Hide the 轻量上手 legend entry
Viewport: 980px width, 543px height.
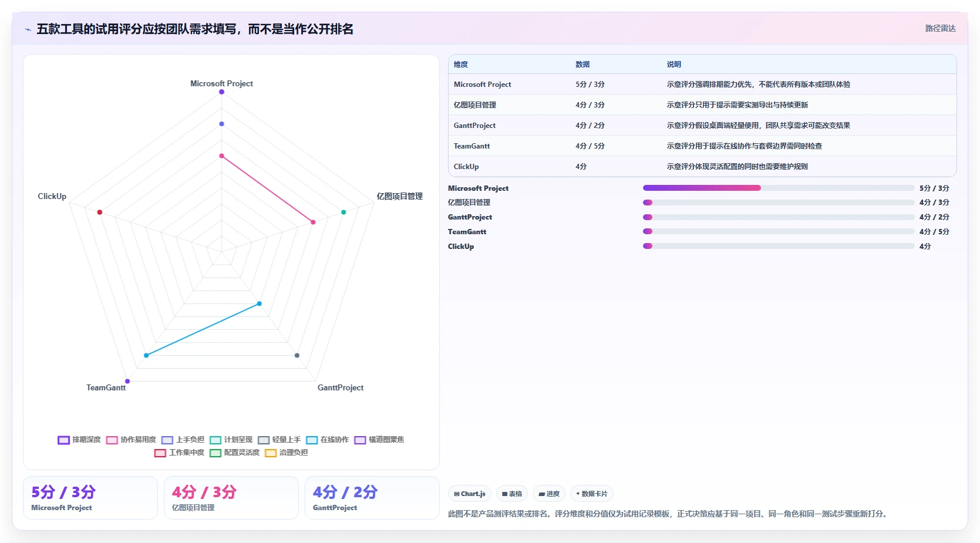[x=279, y=440]
